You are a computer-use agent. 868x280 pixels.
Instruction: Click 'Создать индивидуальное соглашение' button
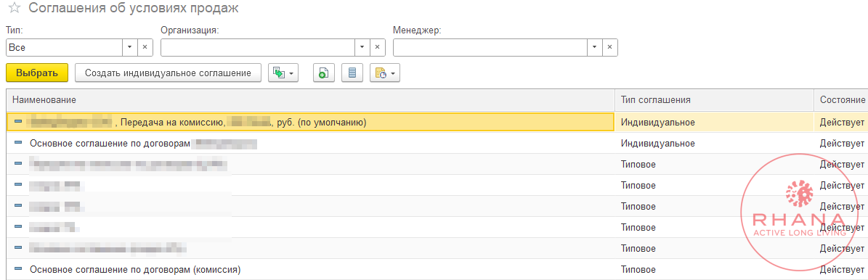tap(169, 73)
